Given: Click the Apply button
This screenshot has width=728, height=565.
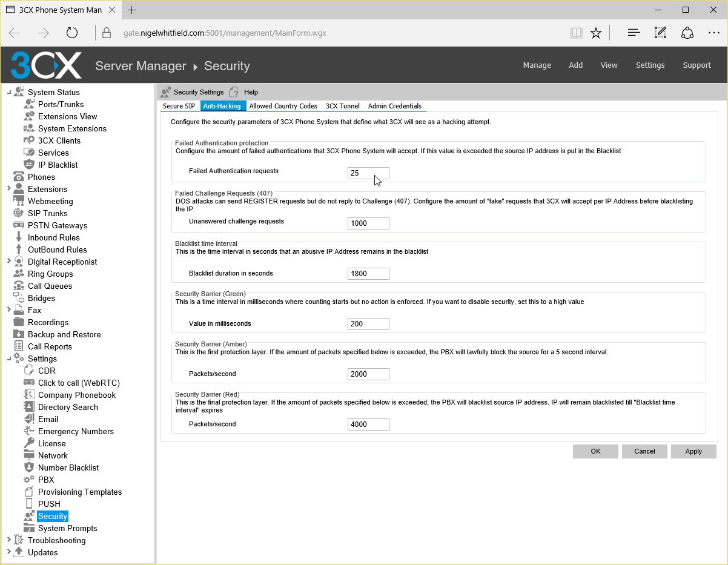Looking at the screenshot, I should pyautogui.click(x=693, y=451).
